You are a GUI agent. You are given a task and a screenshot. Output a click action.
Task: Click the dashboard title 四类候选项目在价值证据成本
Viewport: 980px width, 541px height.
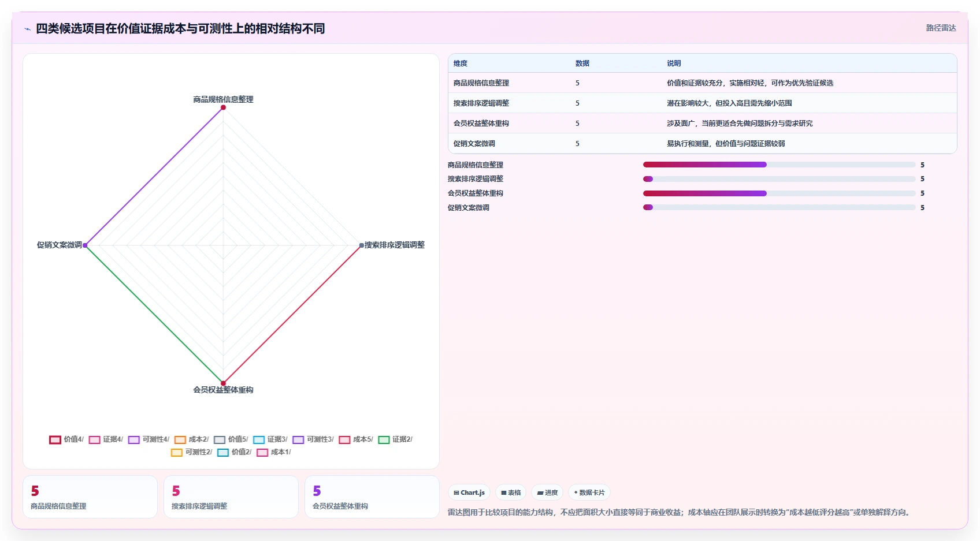180,28
